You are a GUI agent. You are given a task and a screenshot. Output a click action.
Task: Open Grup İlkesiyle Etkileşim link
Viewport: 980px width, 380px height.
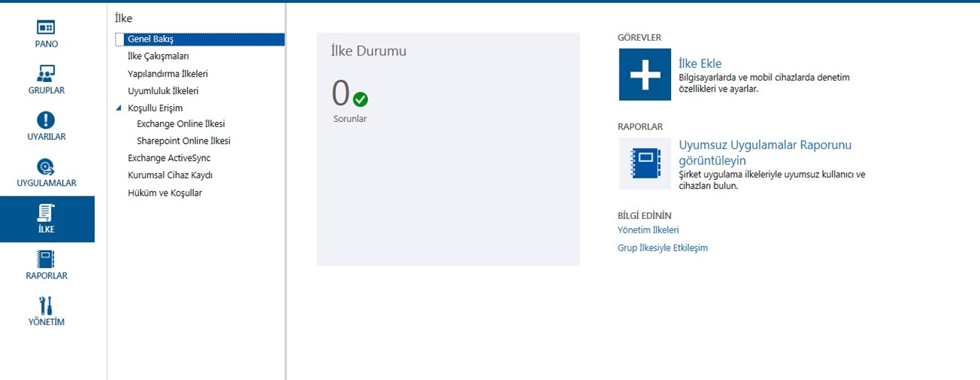[663, 248]
